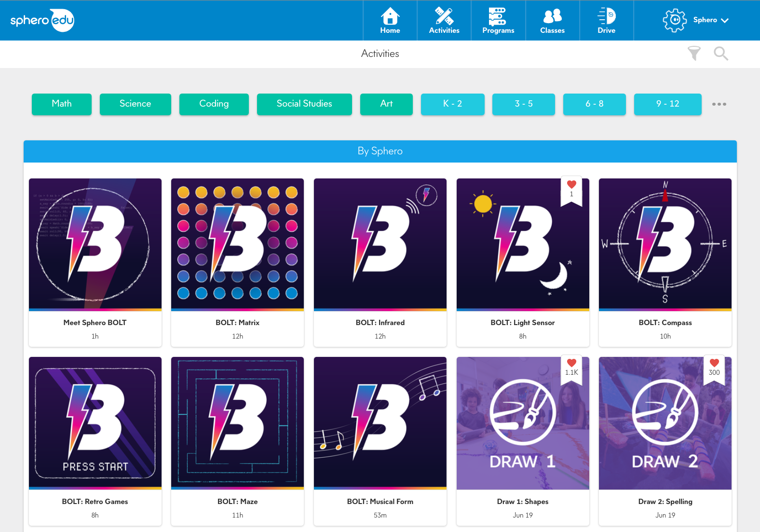The image size is (760, 532).
Task: Click the Jun 19 date under Draw 1: Shapes
Action: [x=523, y=515]
